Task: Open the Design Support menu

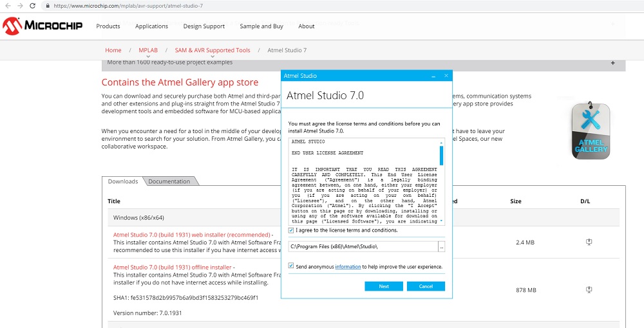Action: point(204,26)
